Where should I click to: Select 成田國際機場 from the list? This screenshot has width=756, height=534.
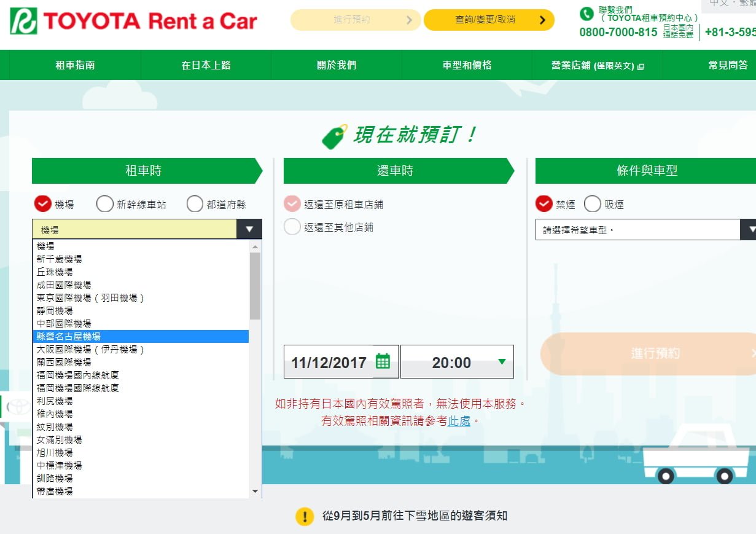tap(141, 285)
